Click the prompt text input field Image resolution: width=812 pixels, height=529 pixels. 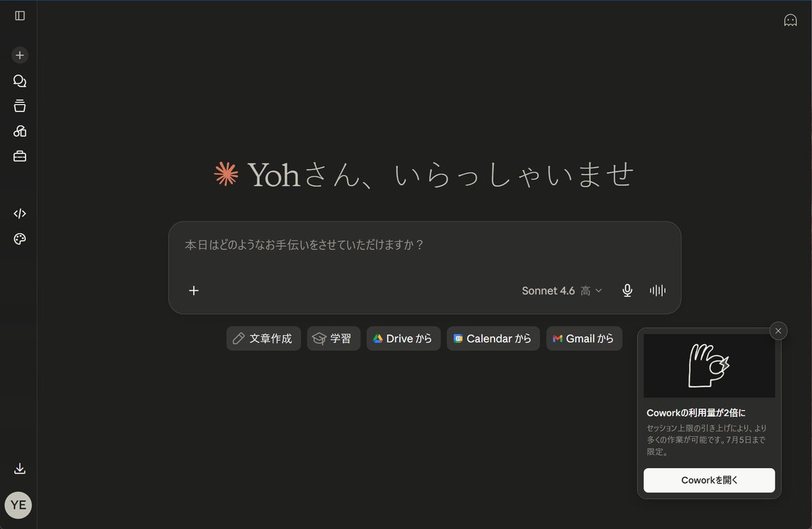[x=424, y=245]
